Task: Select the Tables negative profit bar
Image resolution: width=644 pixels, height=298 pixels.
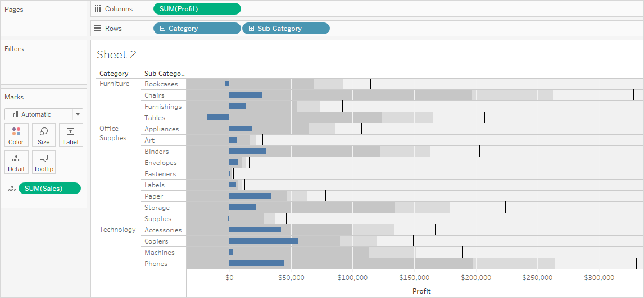Action: click(218, 118)
